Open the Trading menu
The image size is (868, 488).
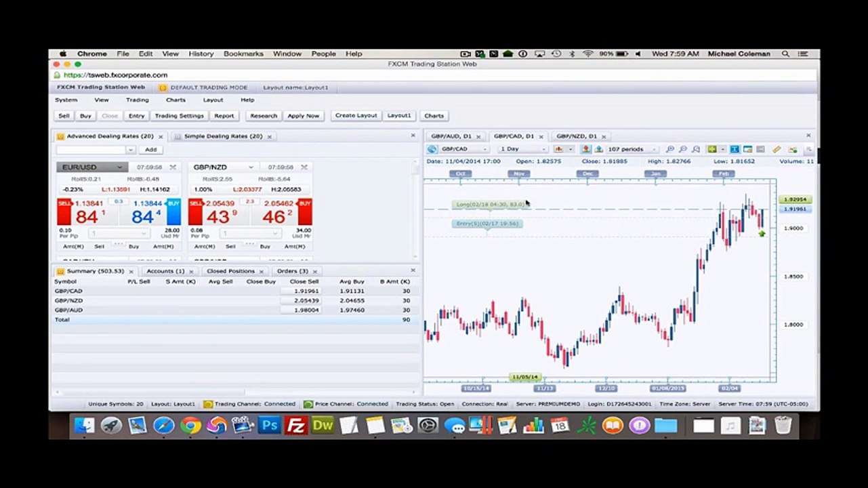(137, 100)
